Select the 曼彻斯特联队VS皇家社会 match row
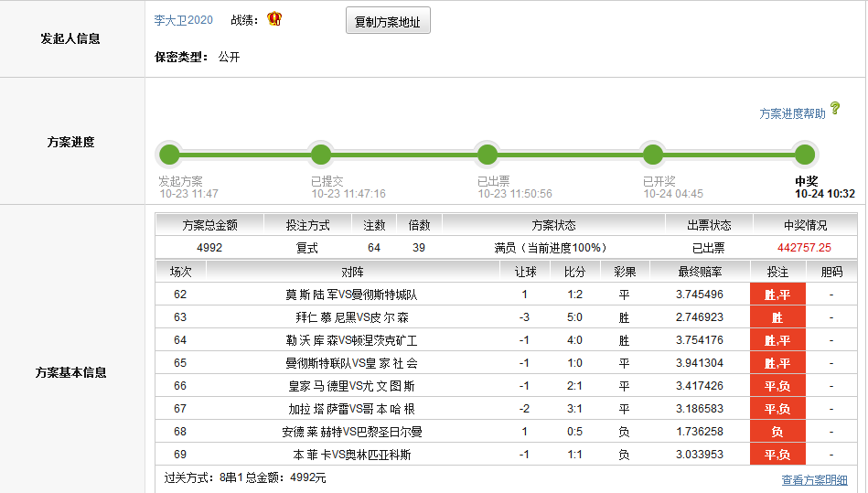Viewport: 868px width, 493px height. pos(352,363)
